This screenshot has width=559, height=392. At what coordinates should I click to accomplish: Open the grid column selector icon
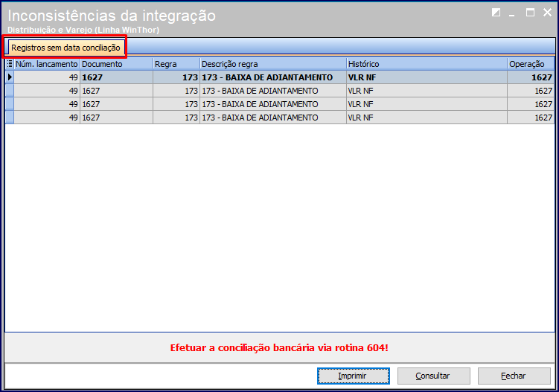click(10, 64)
